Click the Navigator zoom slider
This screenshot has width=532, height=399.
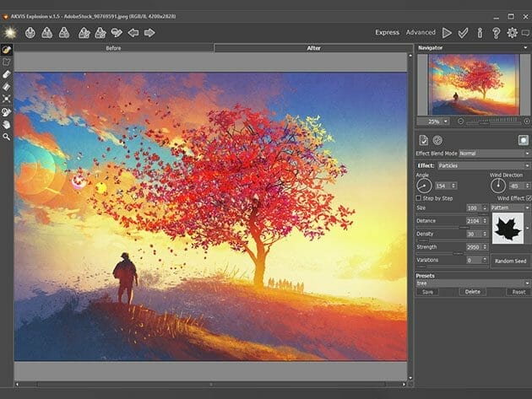(494, 121)
